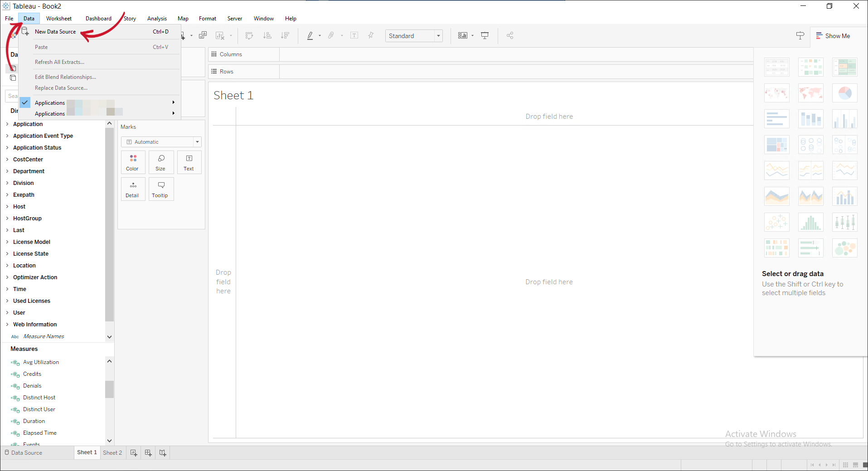The height and width of the screenshot is (471, 868).
Task: Choose New Data Source menu entry
Action: [x=55, y=32]
